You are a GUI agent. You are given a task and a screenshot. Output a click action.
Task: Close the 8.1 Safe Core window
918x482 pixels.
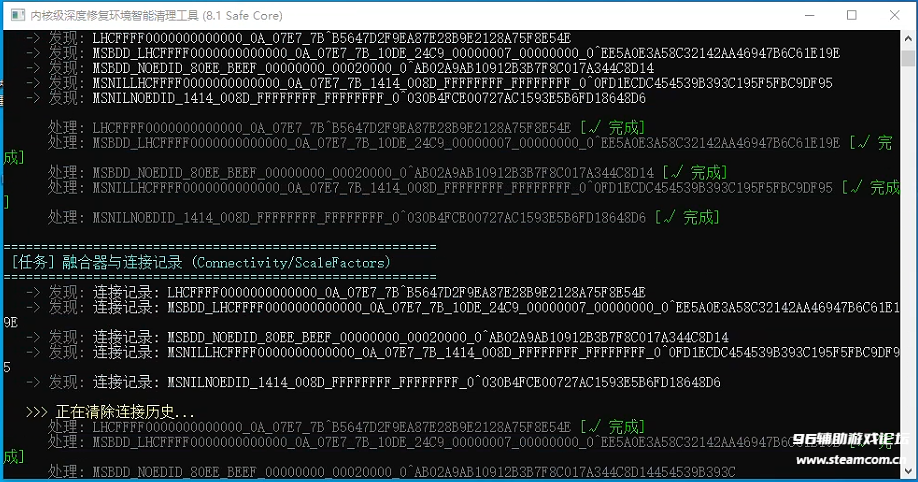click(x=896, y=16)
